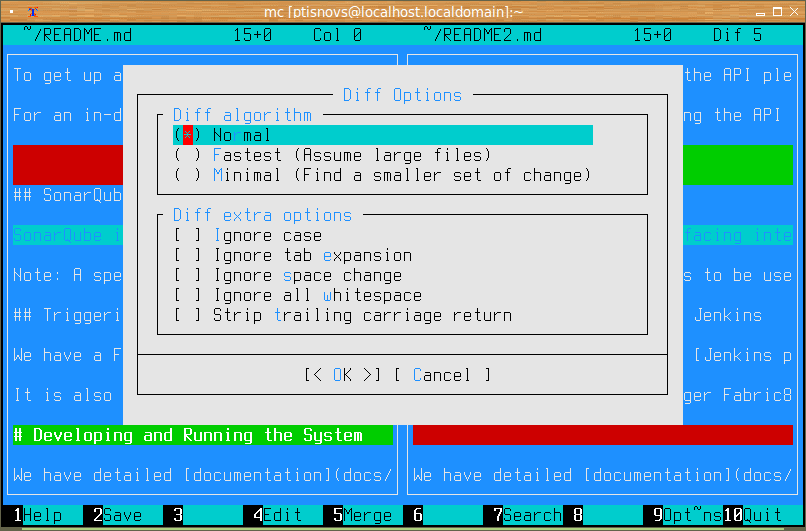Confirm dialog with OK button
The image size is (806, 531).
point(342,375)
